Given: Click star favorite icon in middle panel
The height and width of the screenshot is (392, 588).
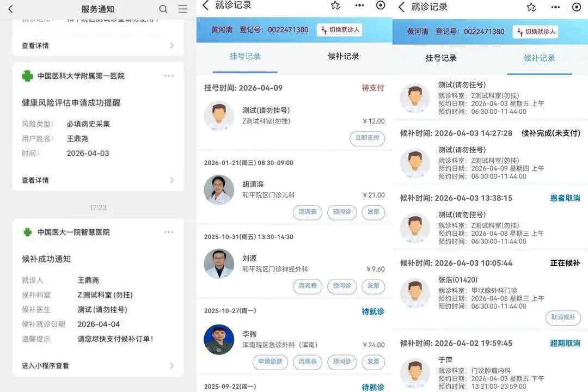Looking at the screenshot, I should (x=335, y=5).
